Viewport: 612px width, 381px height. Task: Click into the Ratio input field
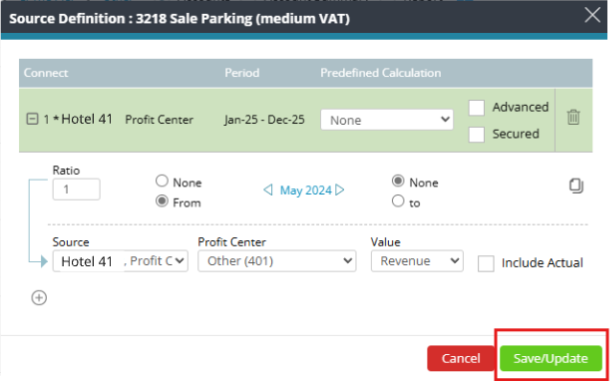pos(76,189)
